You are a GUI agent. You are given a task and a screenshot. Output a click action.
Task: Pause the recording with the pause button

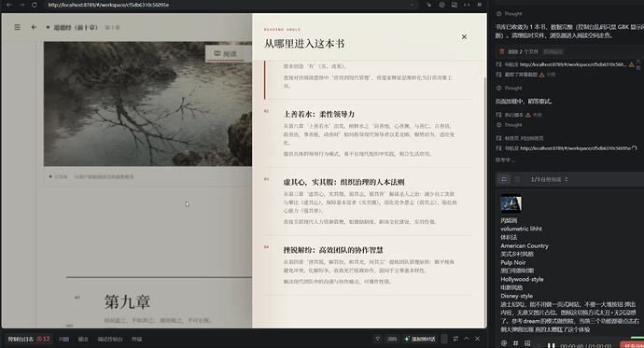point(551,345)
